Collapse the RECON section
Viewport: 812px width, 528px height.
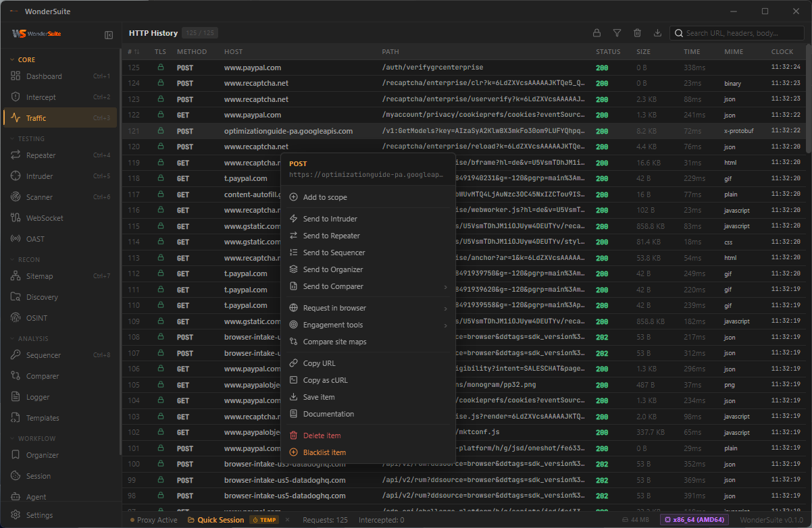[x=25, y=259]
